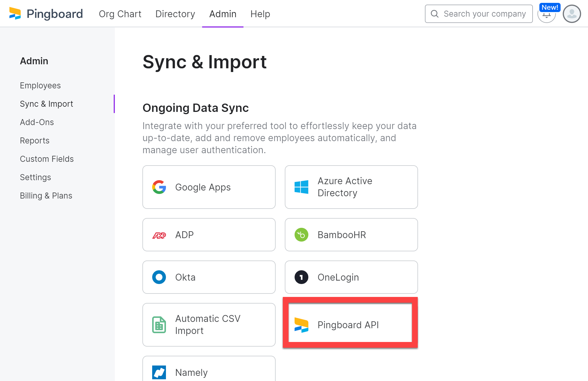The height and width of the screenshot is (381, 588).
Task: Click the magnifier search icon
Action: (435, 14)
